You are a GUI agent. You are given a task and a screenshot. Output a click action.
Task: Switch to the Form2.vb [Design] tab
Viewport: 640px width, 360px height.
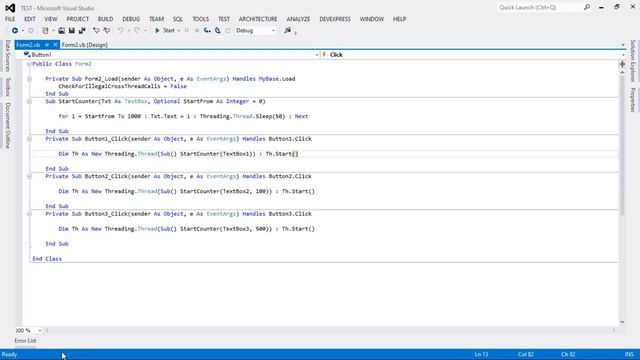coord(84,45)
